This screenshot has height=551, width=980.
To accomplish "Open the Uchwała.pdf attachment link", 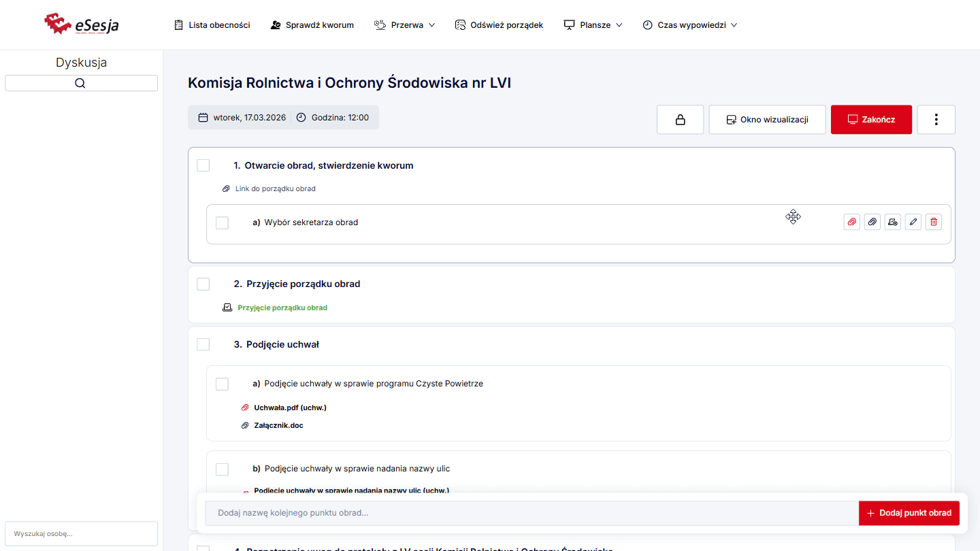I will point(290,407).
